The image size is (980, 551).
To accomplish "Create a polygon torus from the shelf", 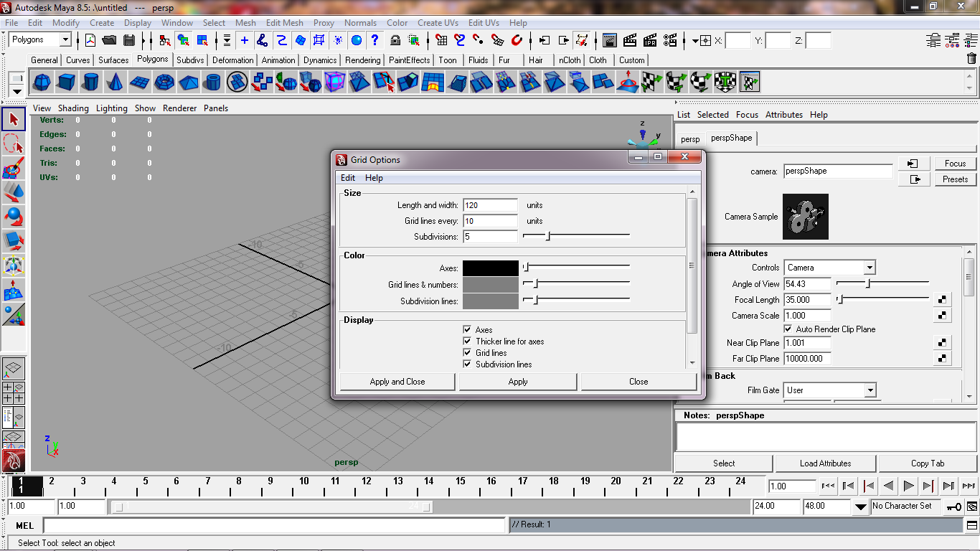I will (x=164, y=83).
